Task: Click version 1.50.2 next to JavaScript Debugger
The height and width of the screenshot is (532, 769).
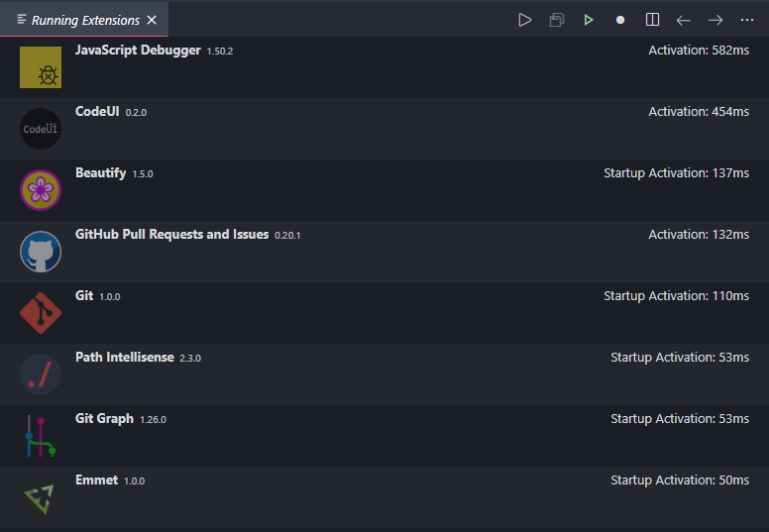Action: pyautogui.click(x=220, y=51)
